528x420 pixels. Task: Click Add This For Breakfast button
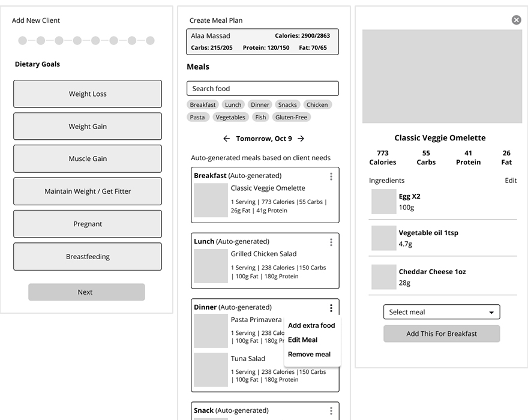click(442, 334)
